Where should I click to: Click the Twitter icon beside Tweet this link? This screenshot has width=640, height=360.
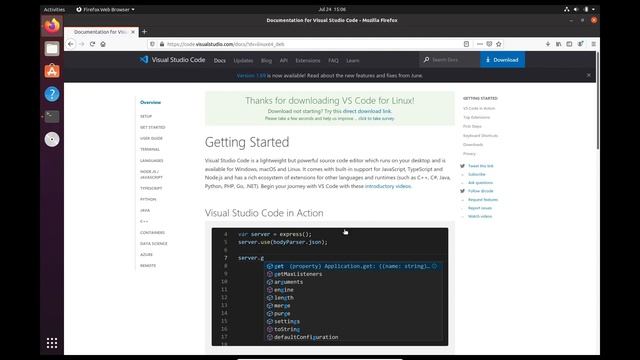[x=462, y=166]
